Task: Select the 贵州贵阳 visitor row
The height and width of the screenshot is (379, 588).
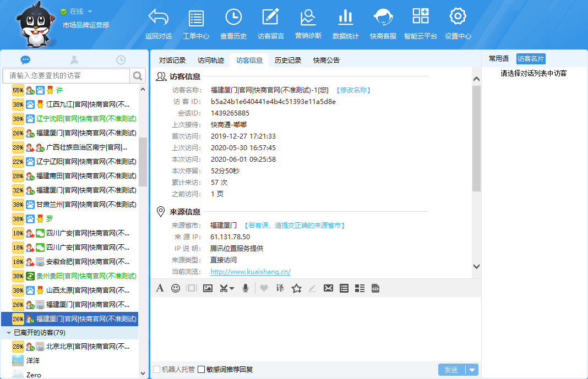Action: coord(70,276)
